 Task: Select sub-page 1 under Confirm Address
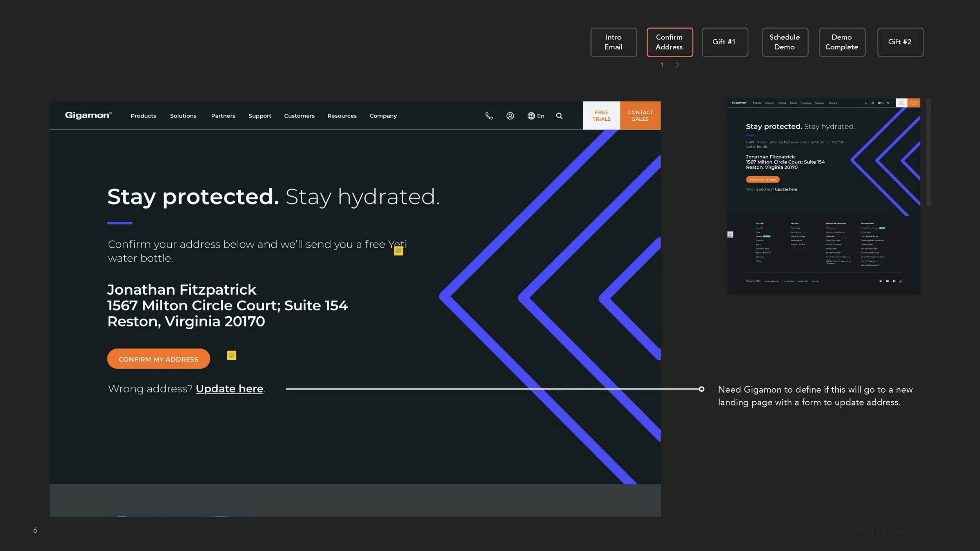pos(662,65)
